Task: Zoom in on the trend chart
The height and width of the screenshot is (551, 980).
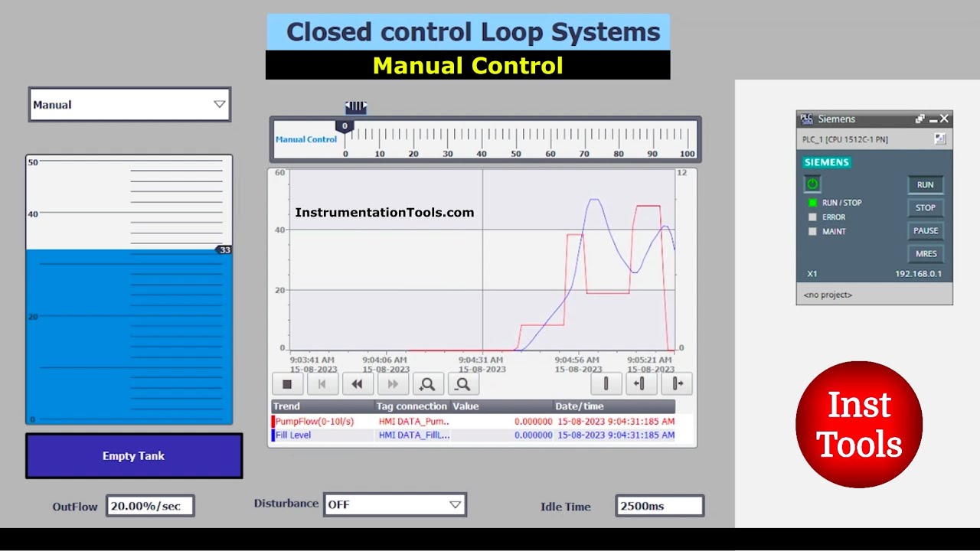Action: [427, 383]
